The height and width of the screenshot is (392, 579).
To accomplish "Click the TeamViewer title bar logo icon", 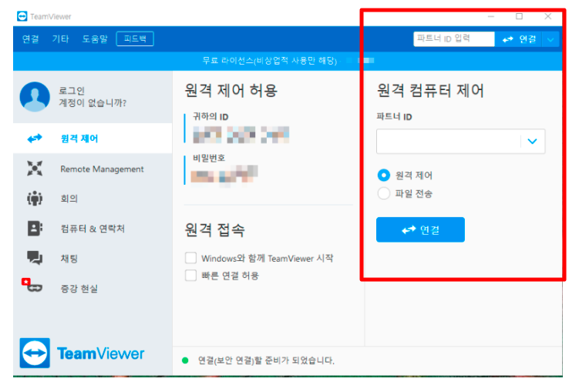I will pos(22,16).
